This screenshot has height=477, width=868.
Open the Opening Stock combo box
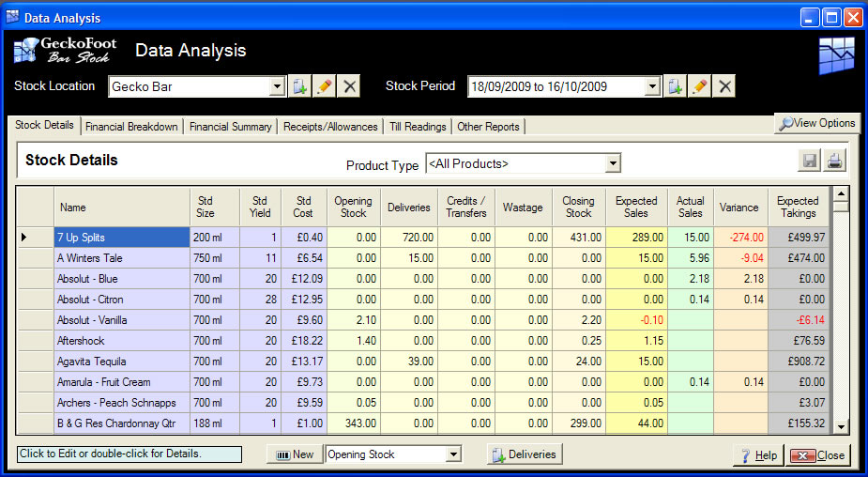[454, 454]
